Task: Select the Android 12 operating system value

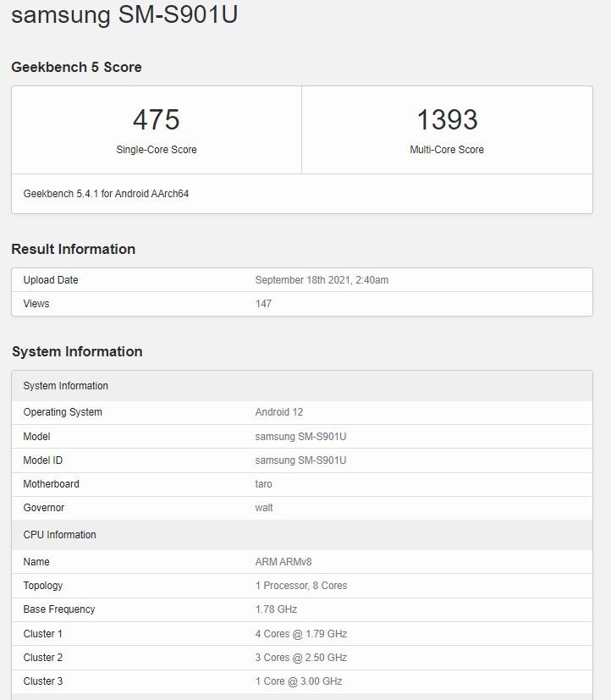Action: (279, 412)
